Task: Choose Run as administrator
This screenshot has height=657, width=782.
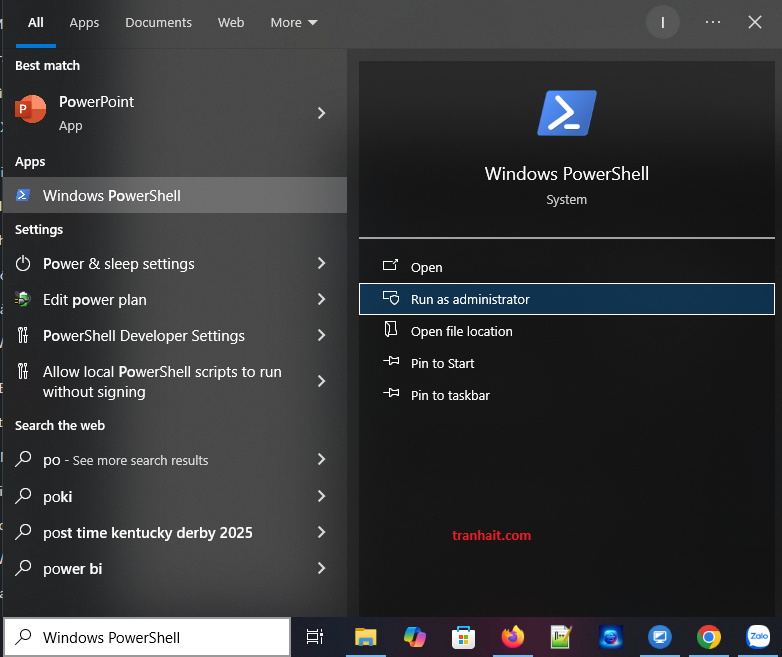Action: tap(567, 299)
